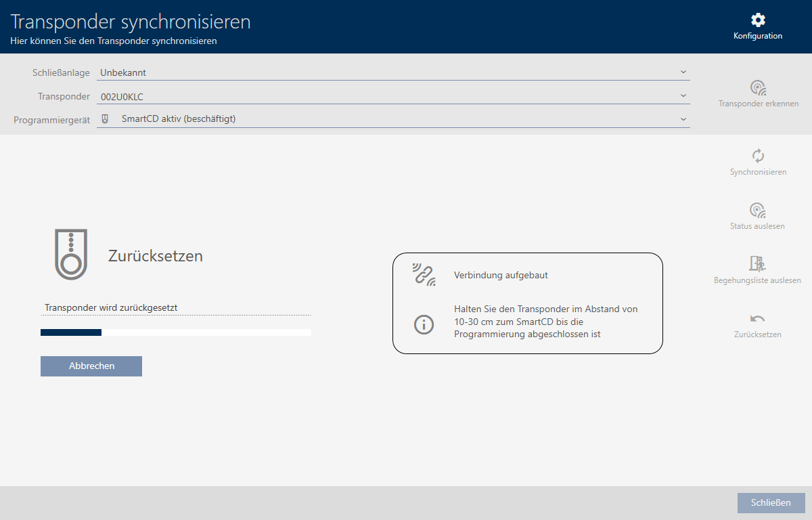Screen dimensions: 812x520
Task: Click the Zurücksetzen undo arrow icon
Action: tap(757, 319)
